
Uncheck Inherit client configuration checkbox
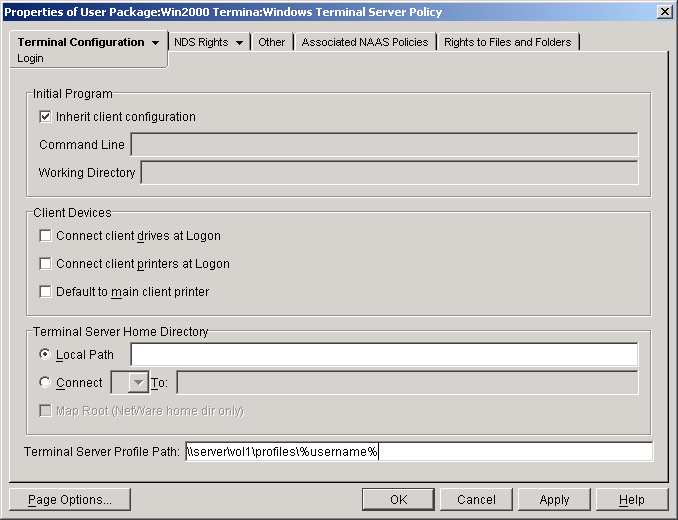coord(45,117)
